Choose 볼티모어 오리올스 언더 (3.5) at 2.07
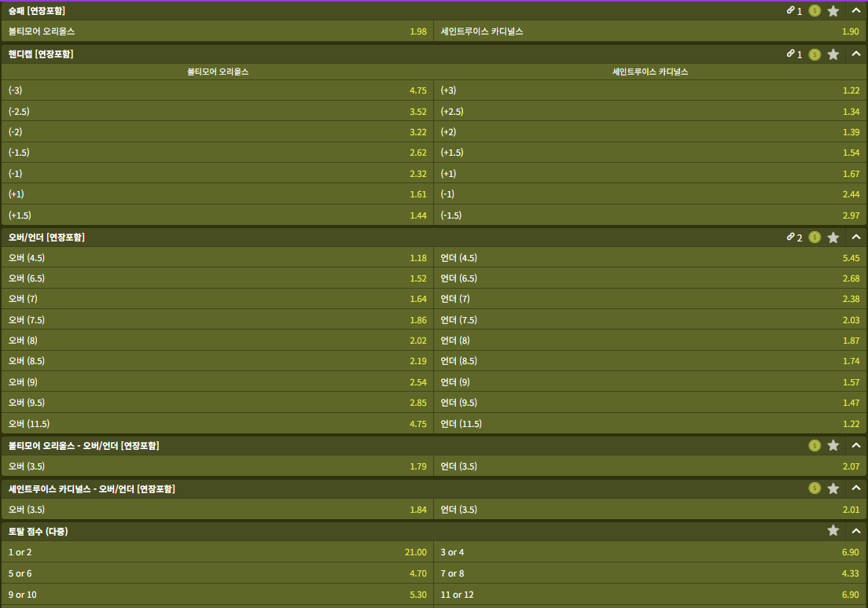The image size is (868, 608). 650,466
